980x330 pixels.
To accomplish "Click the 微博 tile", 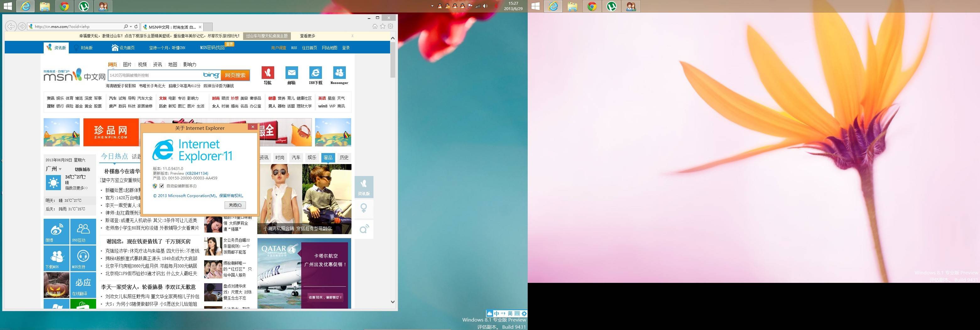I will click(x=56, y=231).
